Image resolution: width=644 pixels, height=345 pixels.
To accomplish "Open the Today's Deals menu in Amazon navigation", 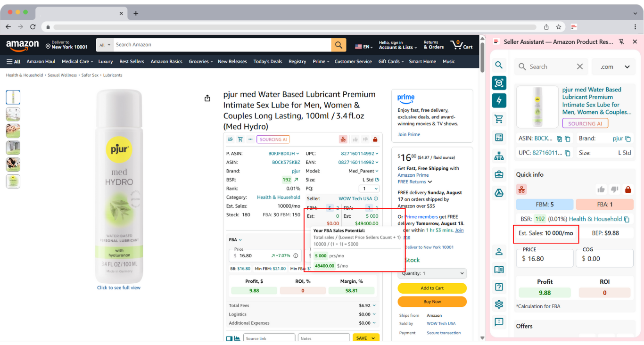I will pos(267,61).
